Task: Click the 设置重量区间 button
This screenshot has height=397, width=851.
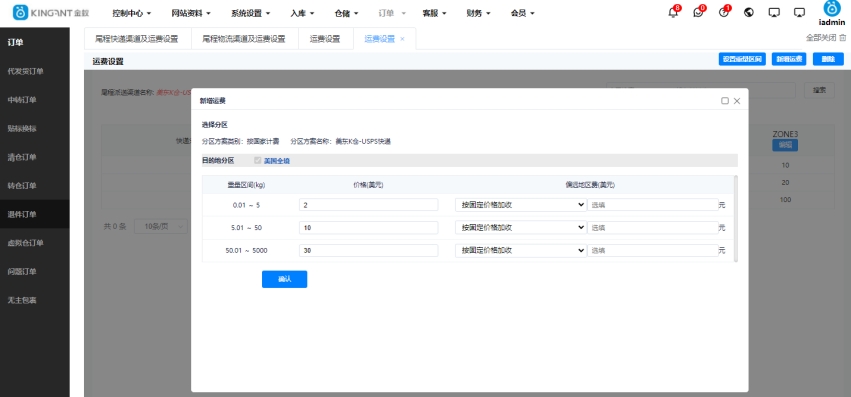Action: (x=742, y=59)
